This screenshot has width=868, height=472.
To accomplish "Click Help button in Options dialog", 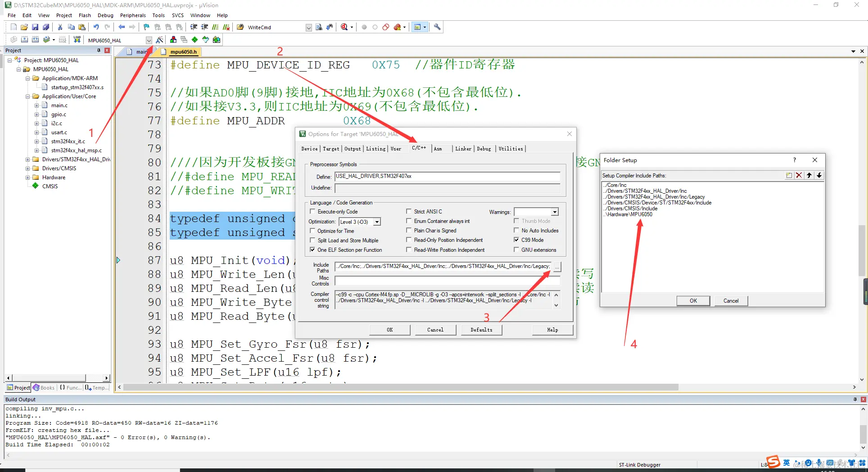I will [552, 330].
